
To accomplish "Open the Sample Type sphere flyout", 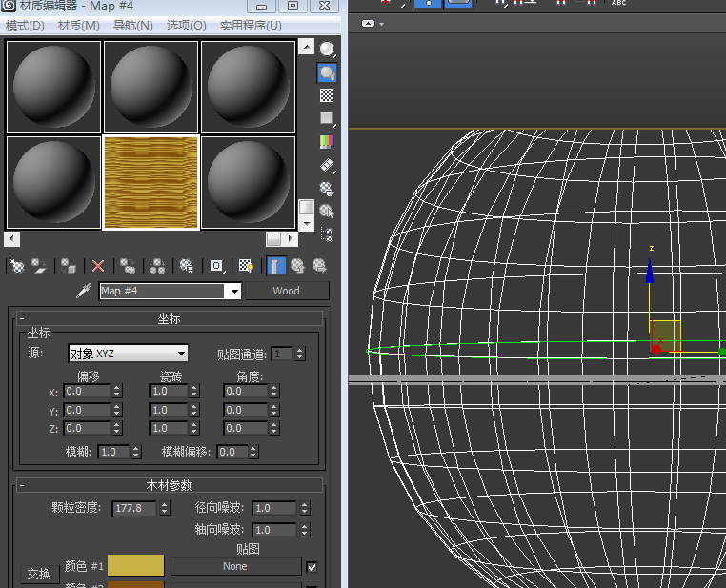I will point(327,49).
